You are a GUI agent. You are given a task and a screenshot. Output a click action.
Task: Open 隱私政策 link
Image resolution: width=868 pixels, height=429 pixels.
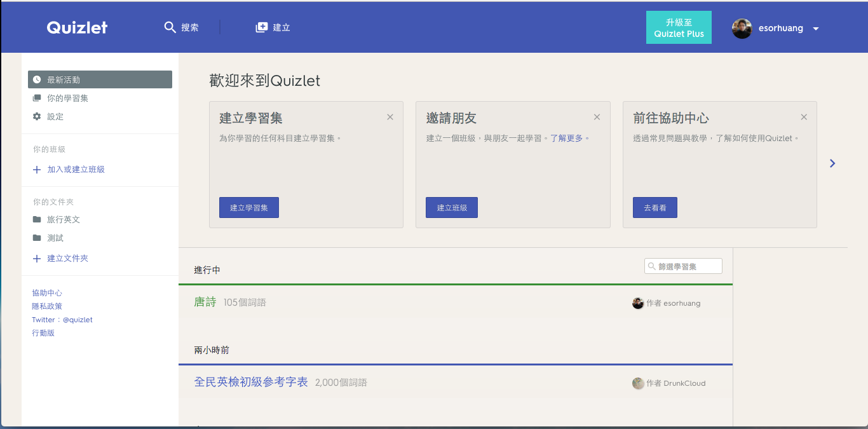tap(47, 306)
